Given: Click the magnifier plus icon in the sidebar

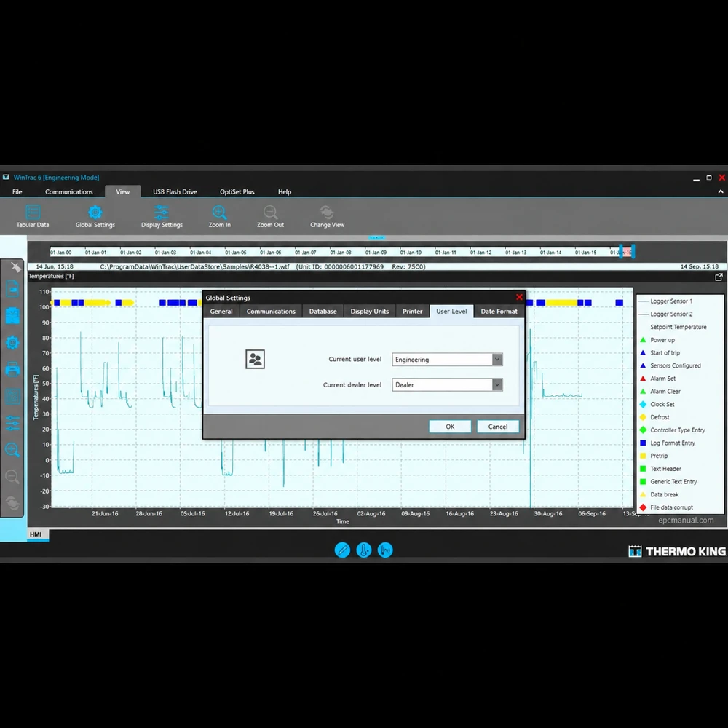Looking at the screenshot, I should [12, 449].
